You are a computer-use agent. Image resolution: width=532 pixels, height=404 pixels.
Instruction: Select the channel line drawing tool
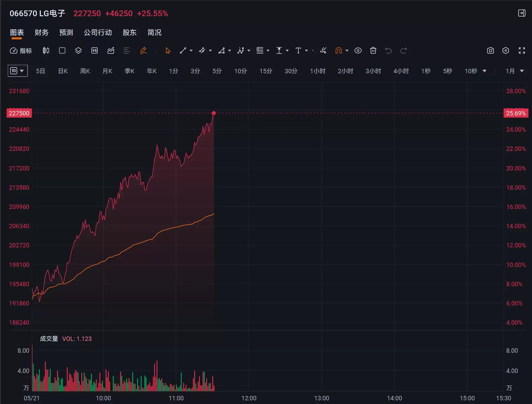pyautogui.click(x=202, y=51)
